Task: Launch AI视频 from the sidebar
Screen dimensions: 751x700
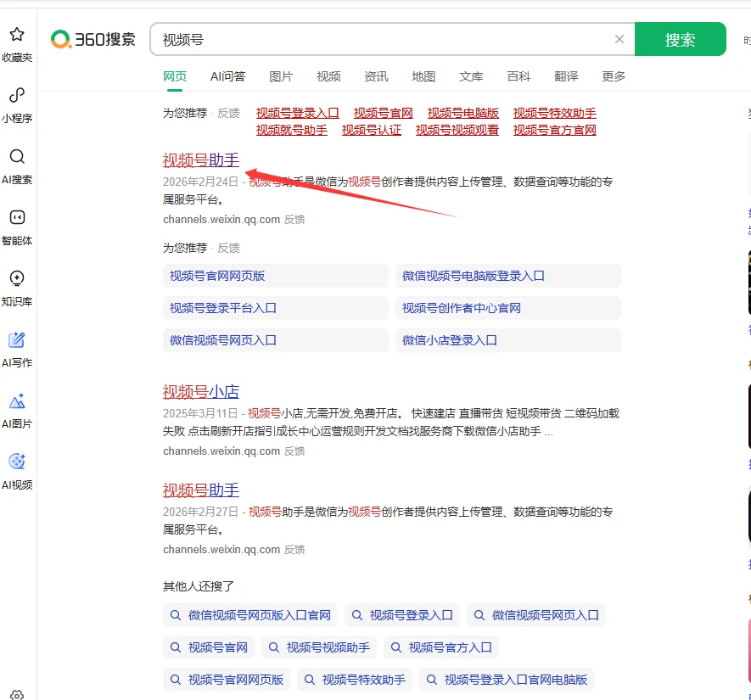Action: point(17,462)
